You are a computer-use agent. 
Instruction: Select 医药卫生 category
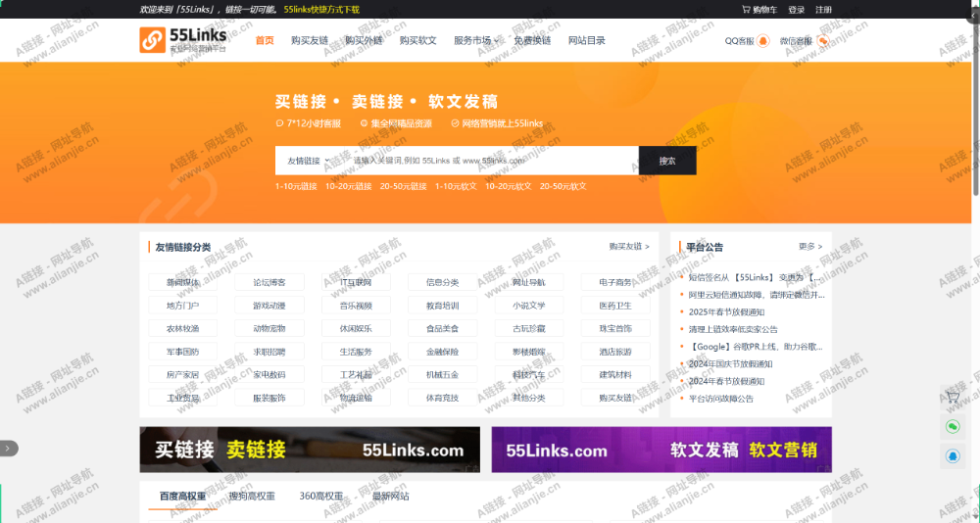(615, 306)
